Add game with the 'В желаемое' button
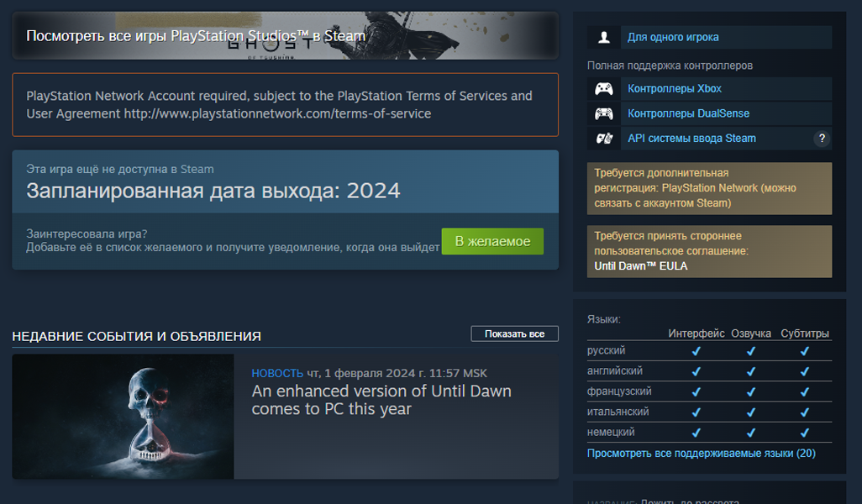Viewport: 862px width, 504px height. pyautogui.click(x=492, y=241)
